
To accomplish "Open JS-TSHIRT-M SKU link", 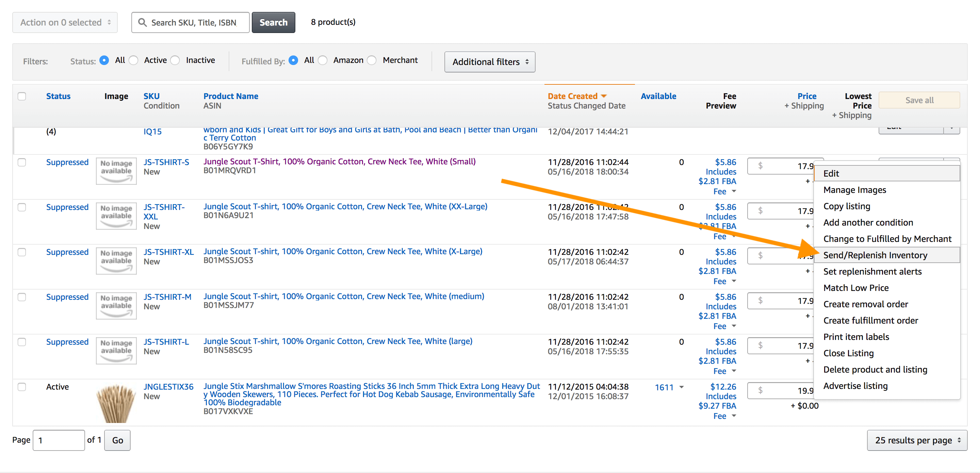I will coord(167,297).
